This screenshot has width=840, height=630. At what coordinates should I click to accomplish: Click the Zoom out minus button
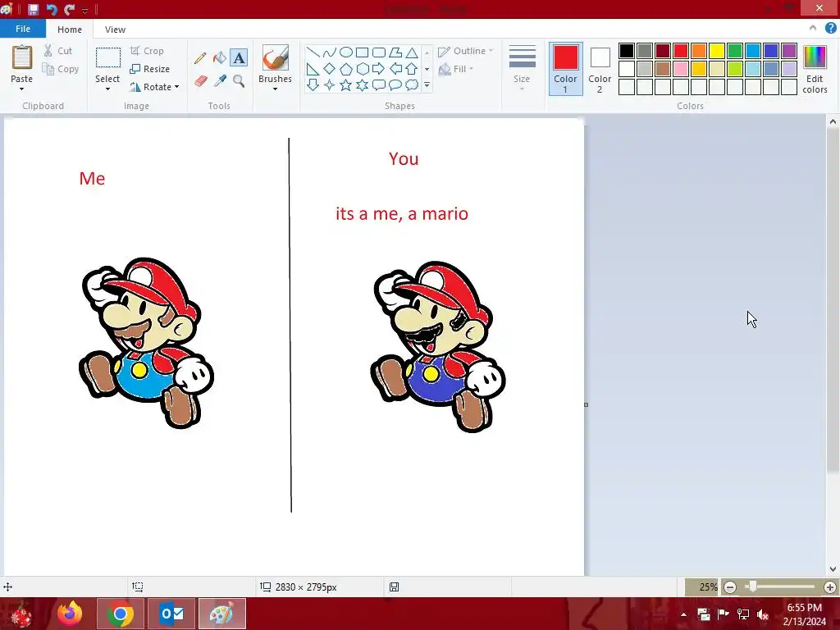pos(730,587)
